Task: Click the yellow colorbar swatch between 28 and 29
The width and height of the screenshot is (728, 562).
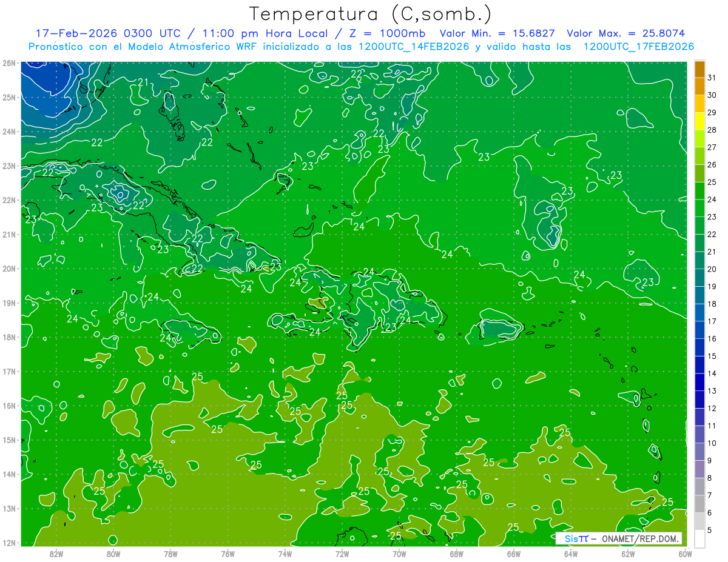Action: pyautogui.click(x=699, y=121)
